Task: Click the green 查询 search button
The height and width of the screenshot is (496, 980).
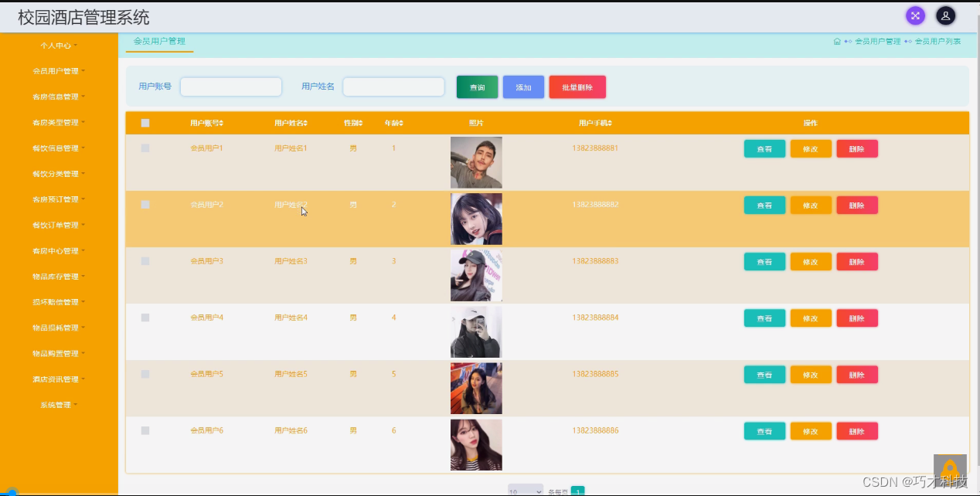Action: (x=478, y=87)
